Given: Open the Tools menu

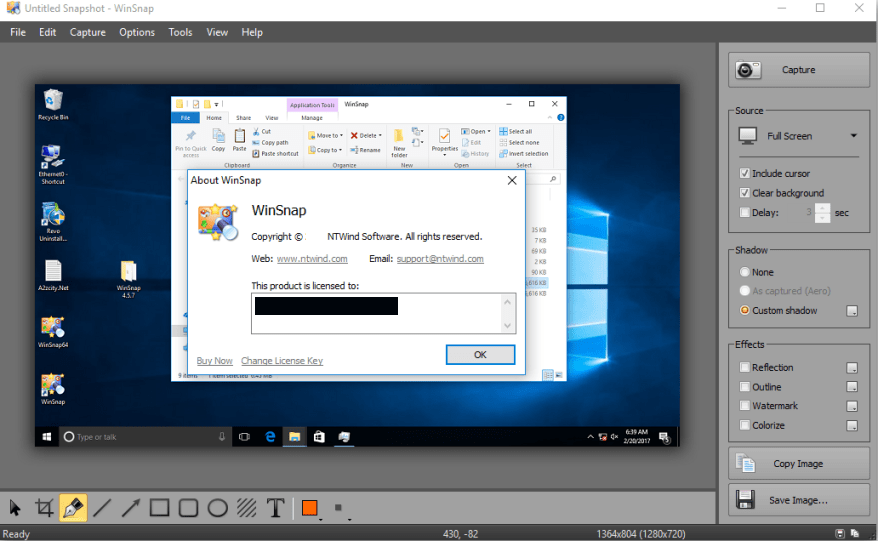Looking at the screenshot, I should click(180, 32).
